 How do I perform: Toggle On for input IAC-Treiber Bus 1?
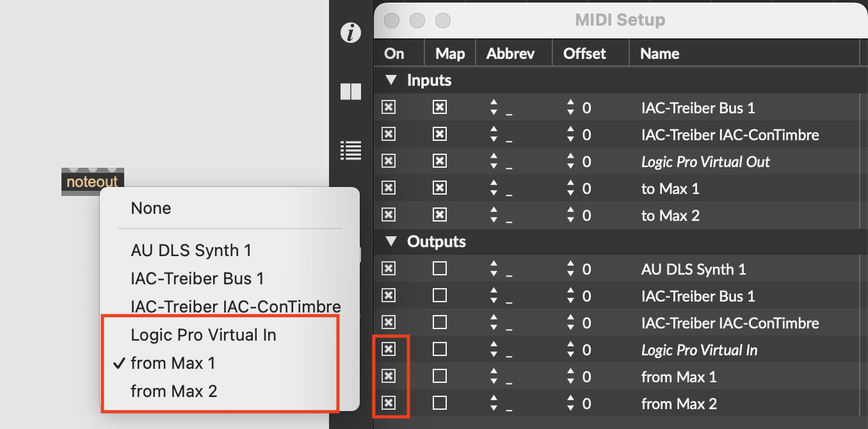(x=388, y=108)
